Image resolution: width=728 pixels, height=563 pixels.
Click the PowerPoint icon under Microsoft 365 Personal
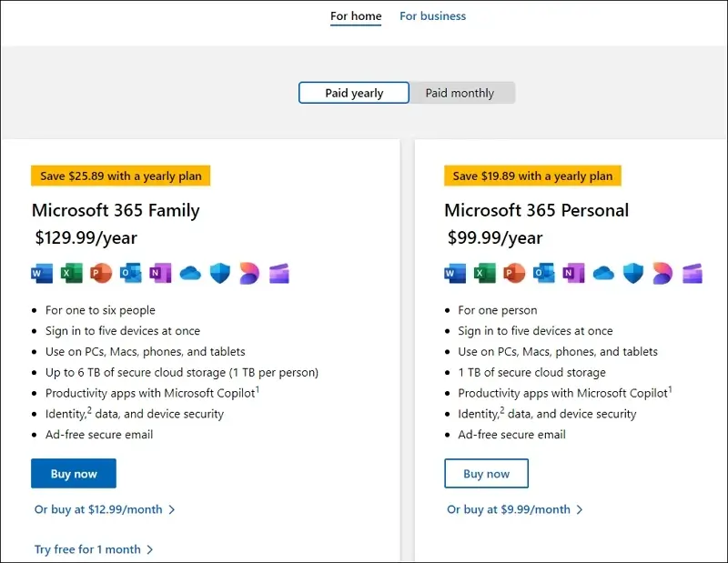coord(514,273)
